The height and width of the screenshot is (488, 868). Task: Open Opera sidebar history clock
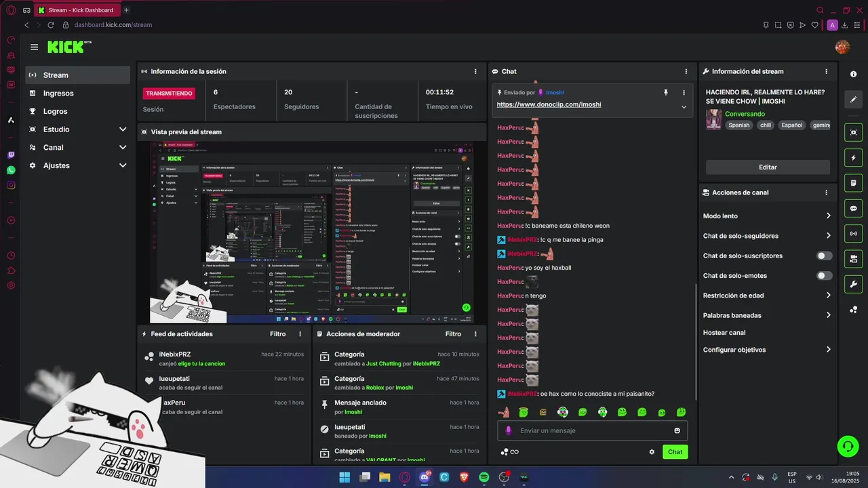click(11, 256)
